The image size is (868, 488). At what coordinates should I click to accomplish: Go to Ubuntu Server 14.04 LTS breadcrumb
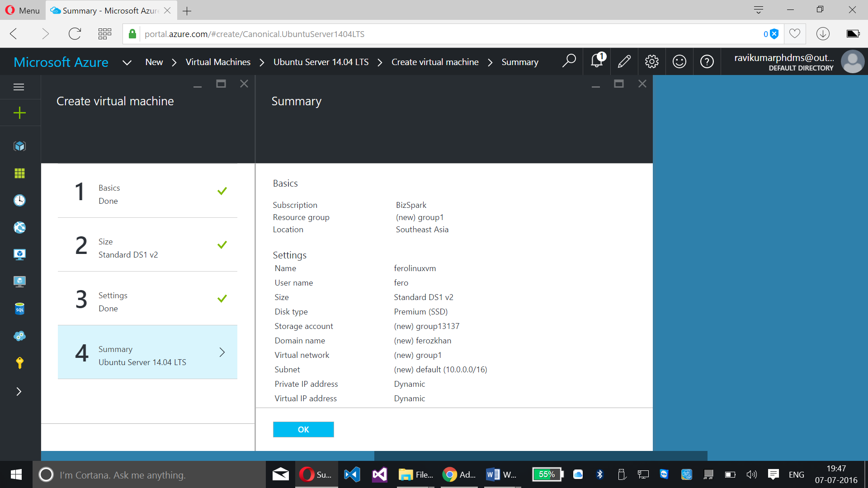pos(321,62)
